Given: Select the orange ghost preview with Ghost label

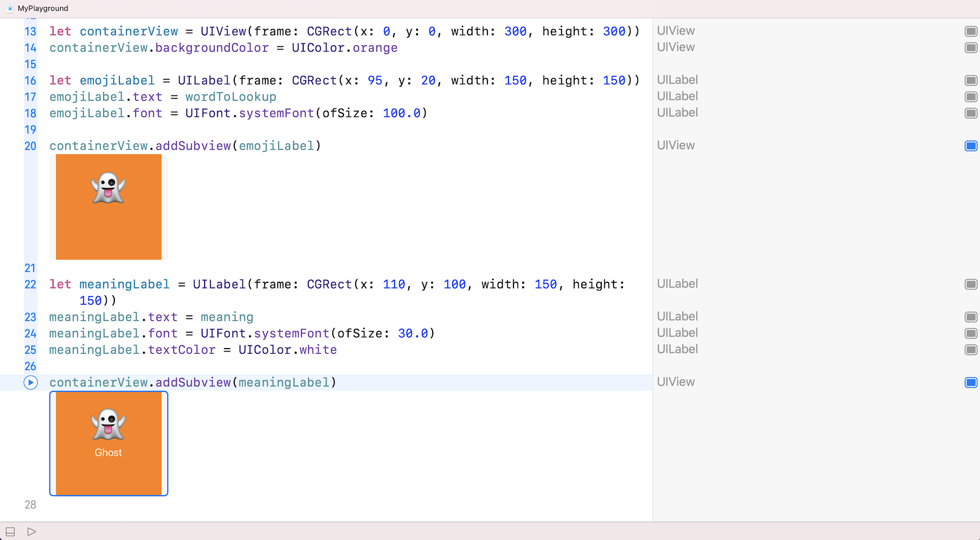Looking at the screenshot, I should click(109, 443).
